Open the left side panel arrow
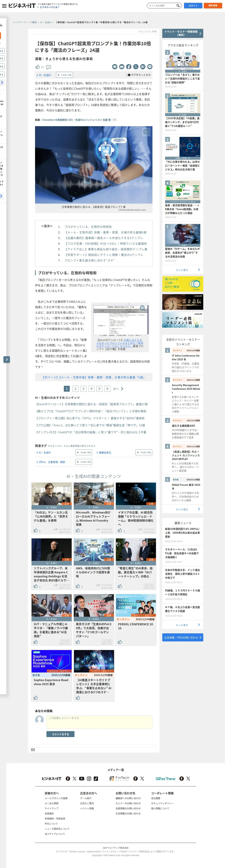Viewport: 225px width, 868px height. (x=6, y=359)
